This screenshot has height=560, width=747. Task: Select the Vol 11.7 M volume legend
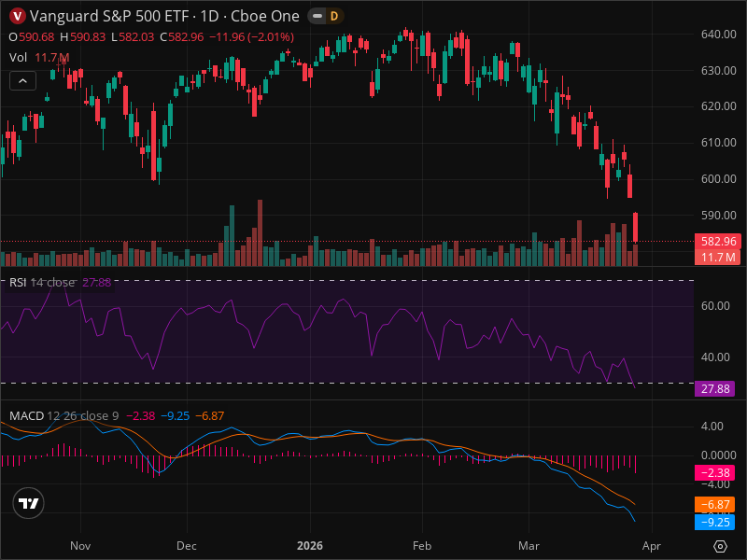(39, 58)
